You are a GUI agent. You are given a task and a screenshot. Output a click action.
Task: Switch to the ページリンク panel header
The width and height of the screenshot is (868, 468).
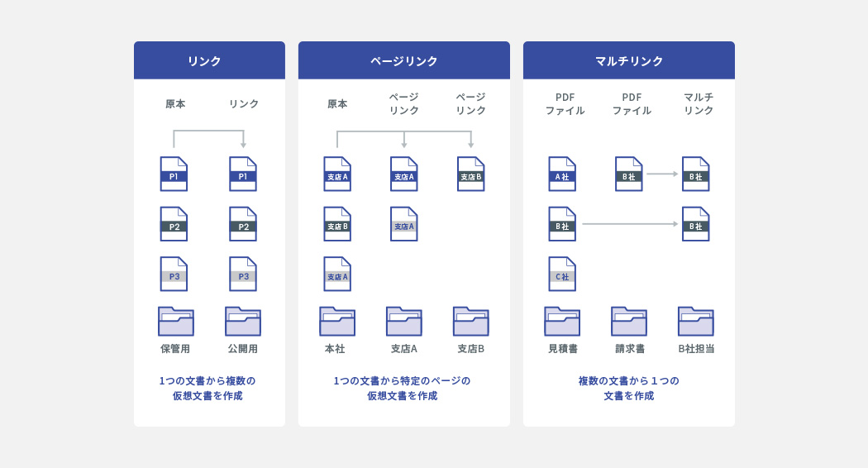click(403, 60)
